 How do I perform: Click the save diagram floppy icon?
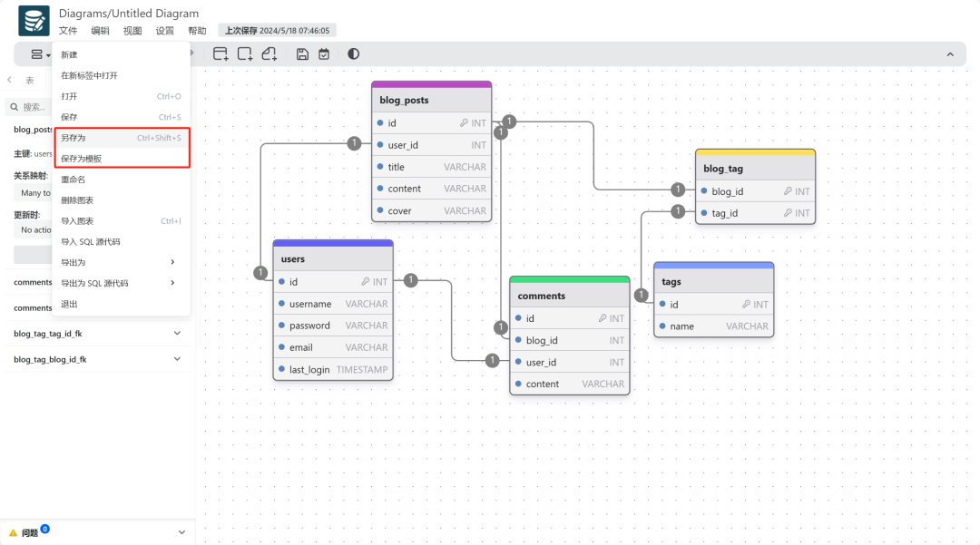pyautogui.click(x=302, y=54)
